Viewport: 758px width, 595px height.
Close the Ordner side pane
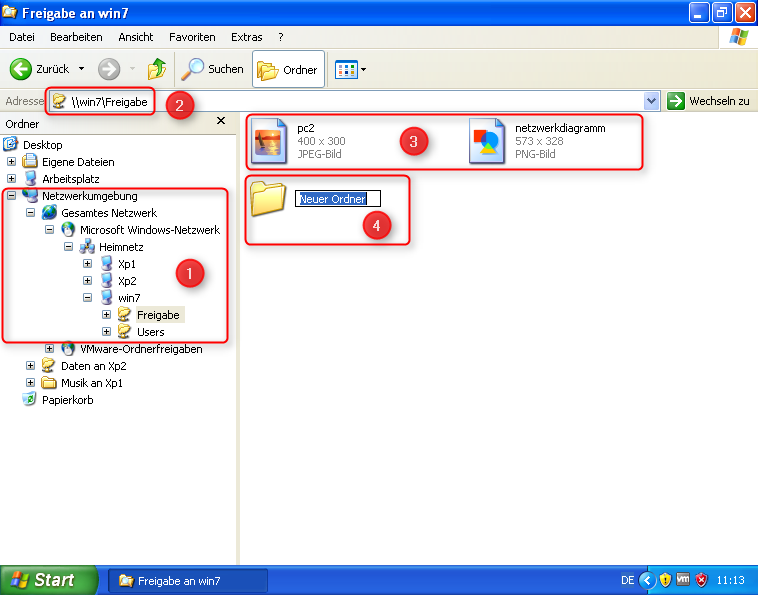pyautogui.click(x=221, y=121)
